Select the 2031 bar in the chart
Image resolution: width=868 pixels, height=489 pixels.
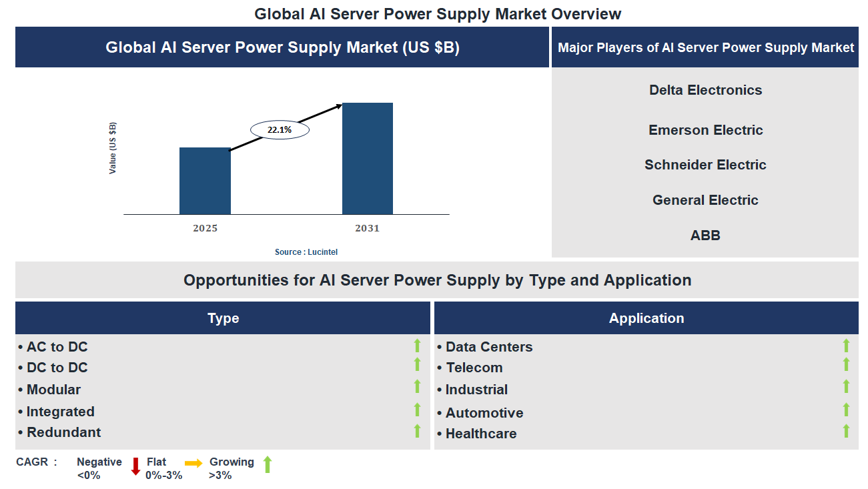(x=368, y=158)
